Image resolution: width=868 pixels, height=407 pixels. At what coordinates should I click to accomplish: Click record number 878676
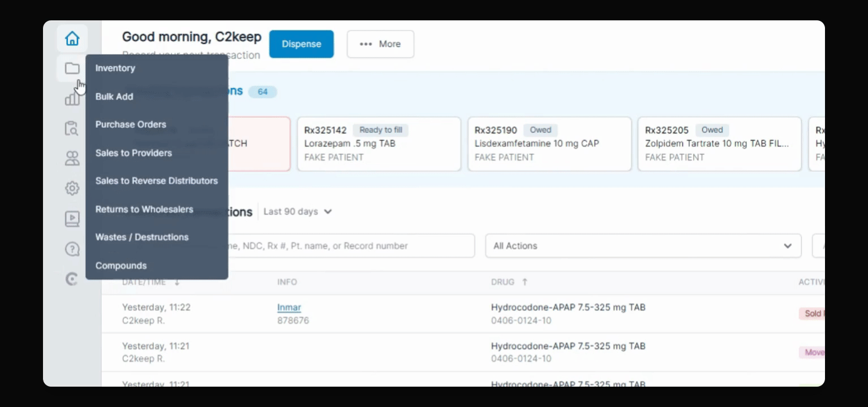tap(293, 321)
